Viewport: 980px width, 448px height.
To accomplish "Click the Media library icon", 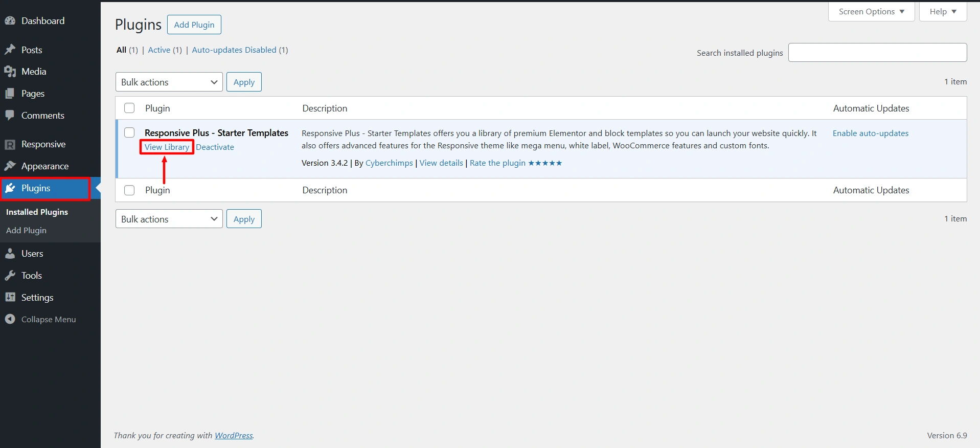I will [x=10, y=72].
